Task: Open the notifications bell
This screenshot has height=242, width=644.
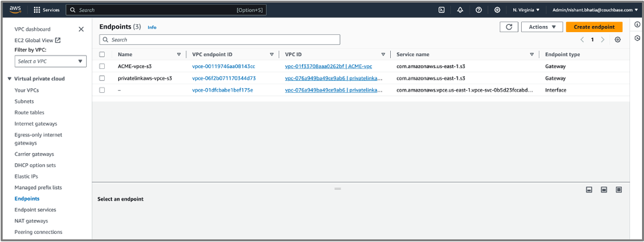Action: pos(460,10)
